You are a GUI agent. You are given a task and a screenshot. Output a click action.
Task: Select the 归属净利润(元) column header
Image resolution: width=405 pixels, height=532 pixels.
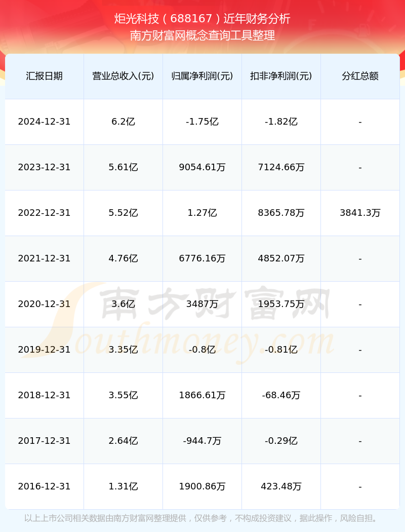202,76
